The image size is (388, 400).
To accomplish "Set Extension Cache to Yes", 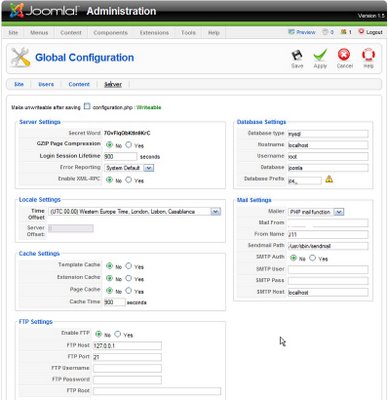I will click(x=129, y=278).
